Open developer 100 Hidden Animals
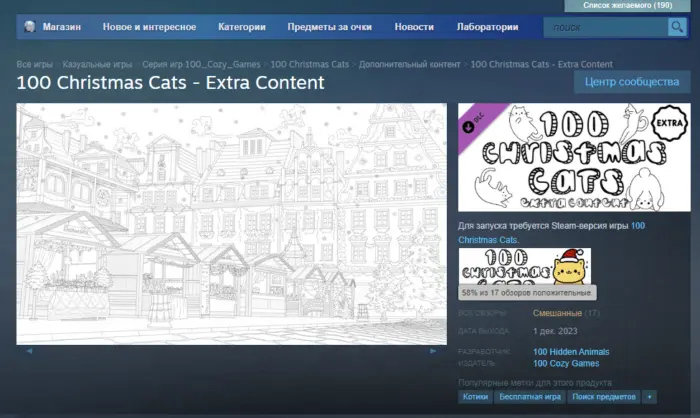This screenshot has height=418, width=700. tap(571, 352)
